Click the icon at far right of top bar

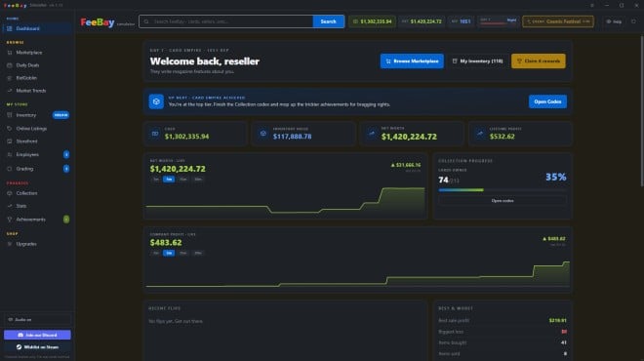click(x=633, y=21)
